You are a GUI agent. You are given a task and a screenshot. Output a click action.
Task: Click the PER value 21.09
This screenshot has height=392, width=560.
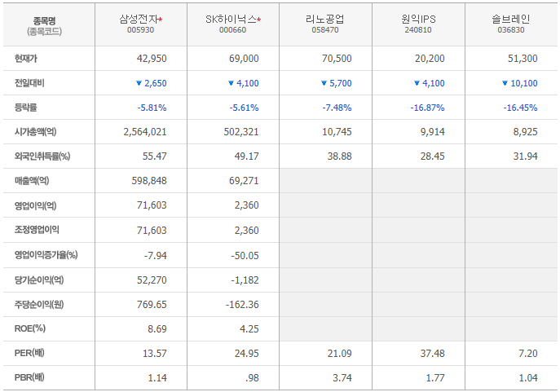(x=340, y=354)
